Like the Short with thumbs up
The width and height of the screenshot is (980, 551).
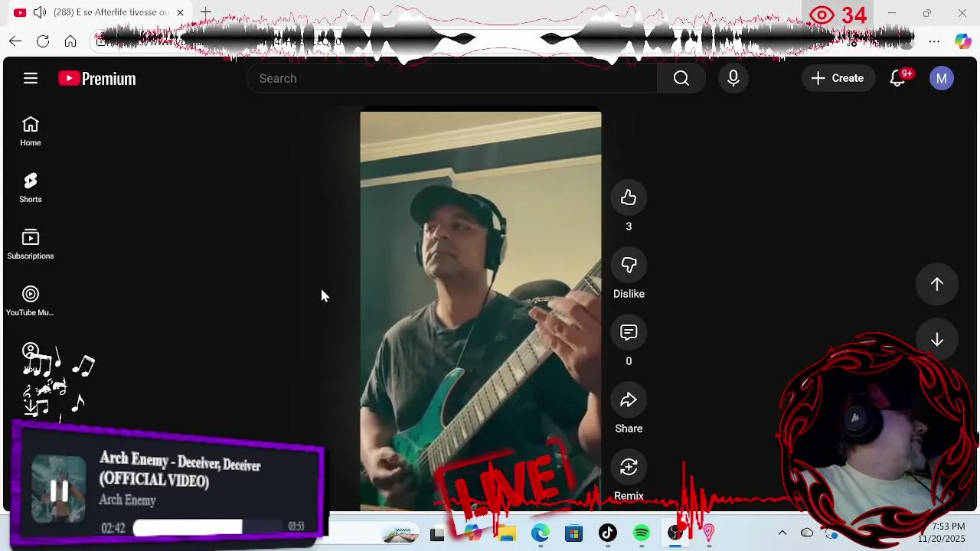(x=629, y=198)
